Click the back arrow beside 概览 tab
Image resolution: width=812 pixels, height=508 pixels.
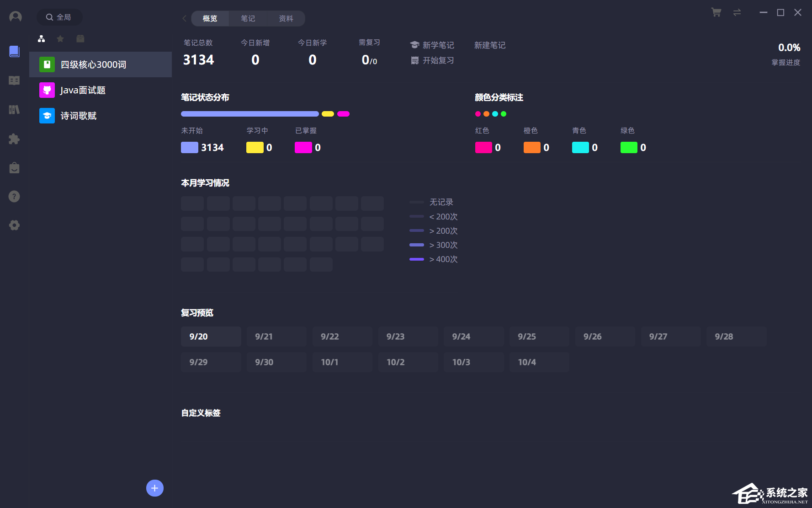[184, 18]
